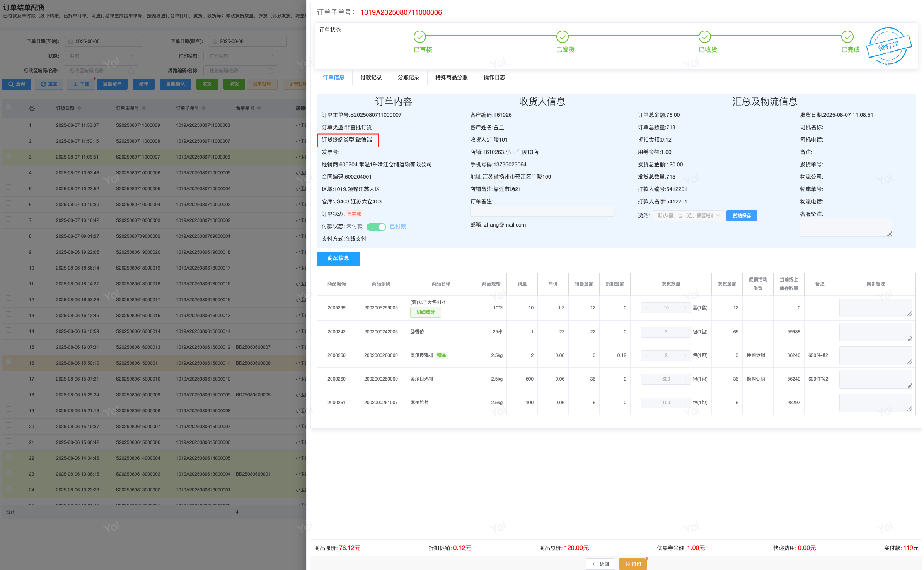Sort by 订货日期 column arrows

(79, 108)
